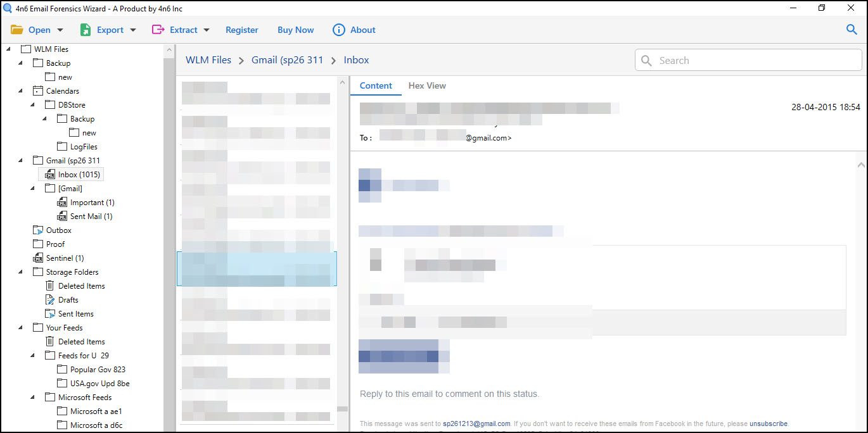This screenshot has height=433, width=868.
Task: Click into the Search input field
Action: point(748,60)
